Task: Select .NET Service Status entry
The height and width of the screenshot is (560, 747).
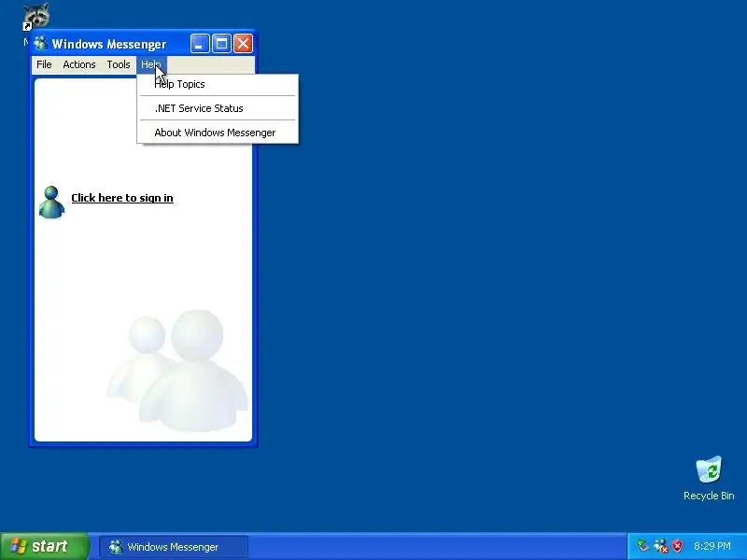Action: pos(218,108)
